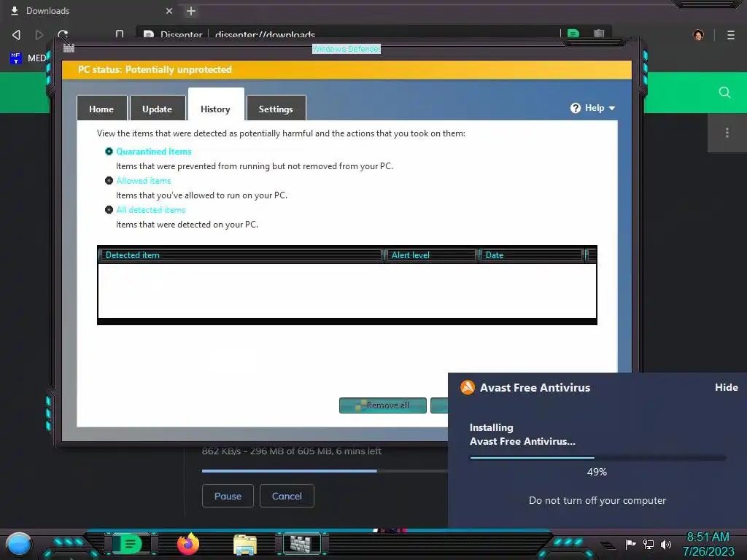Sort by the Date column header
Image resolution: width=747 pixels, height=560 pixels.
pos(530,255)
